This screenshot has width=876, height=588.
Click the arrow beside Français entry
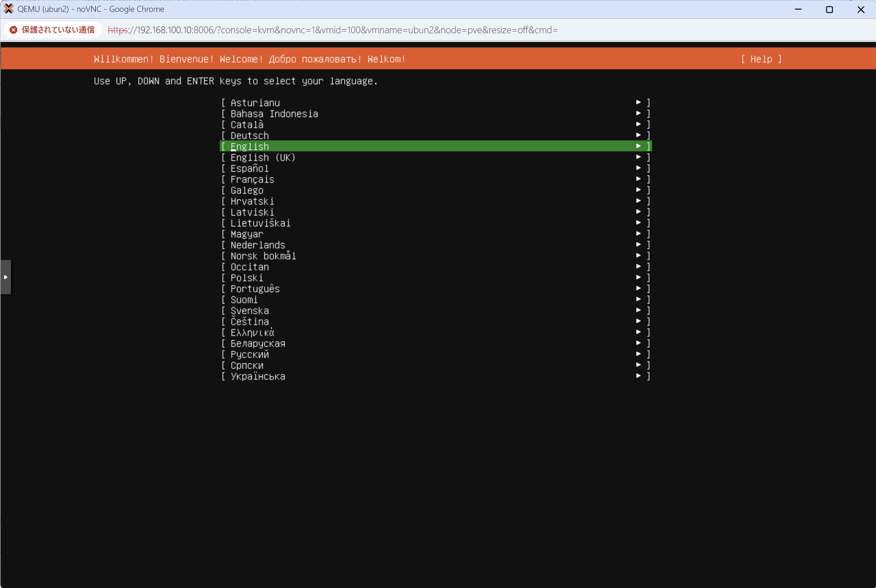638,179
